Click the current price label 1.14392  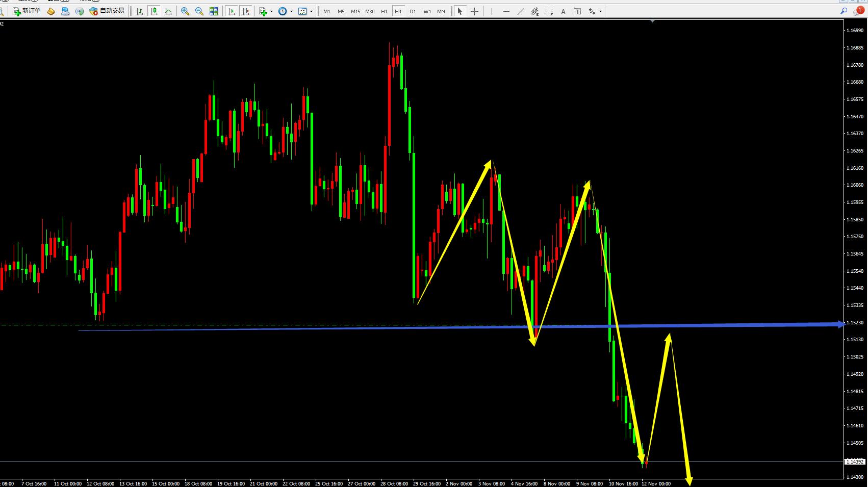855,462
